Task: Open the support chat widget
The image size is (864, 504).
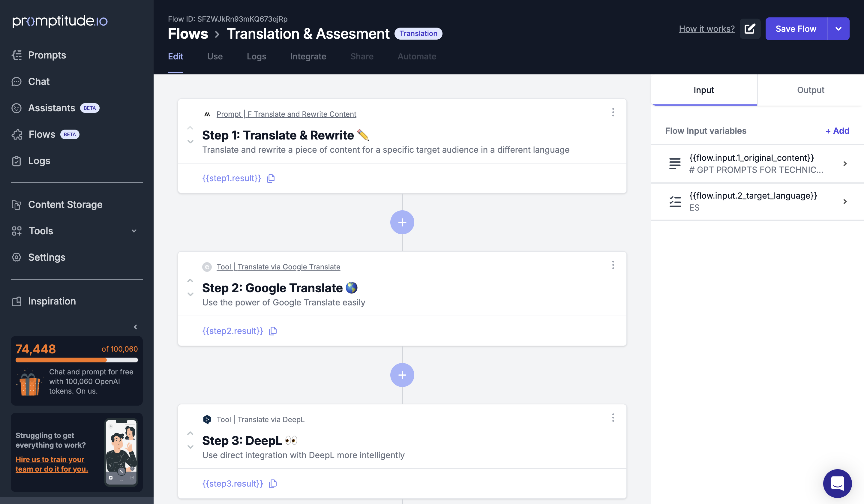Action: [x=837, y=483]
